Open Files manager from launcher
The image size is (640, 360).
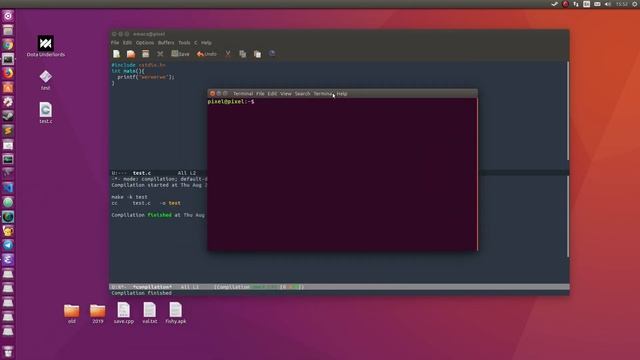[8, 30]
